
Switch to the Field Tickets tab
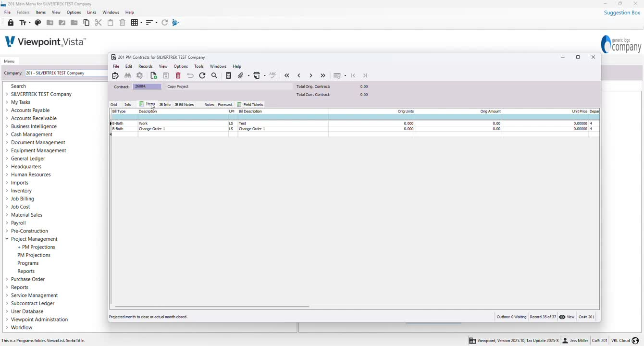pyautogui.click(x=250, y=105)
